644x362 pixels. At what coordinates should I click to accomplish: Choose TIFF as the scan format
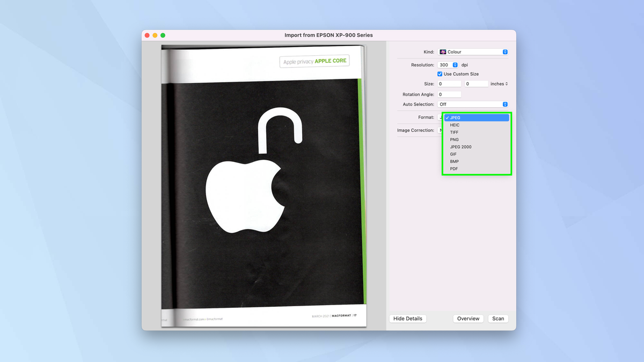[x=454, y=132]
